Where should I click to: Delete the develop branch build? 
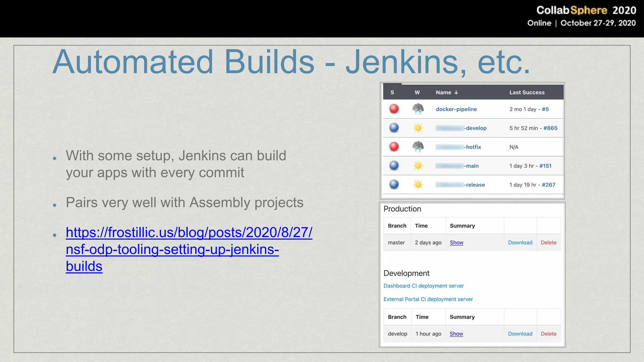coord(548,333)
